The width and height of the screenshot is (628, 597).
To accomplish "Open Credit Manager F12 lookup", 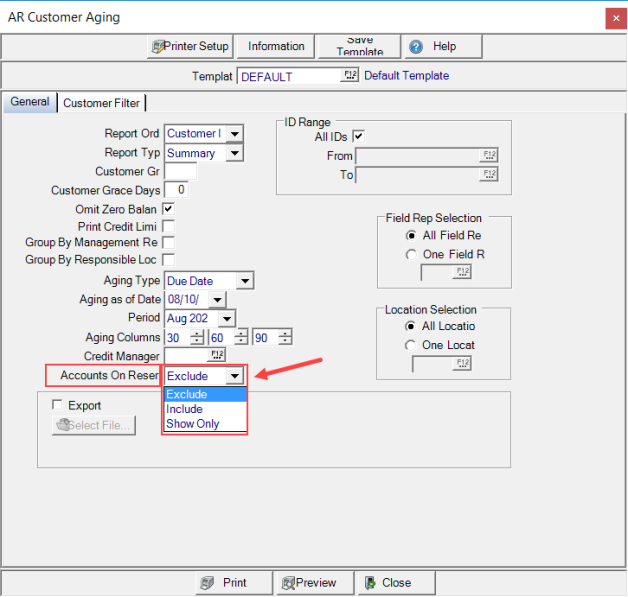I will click(217, 355).
